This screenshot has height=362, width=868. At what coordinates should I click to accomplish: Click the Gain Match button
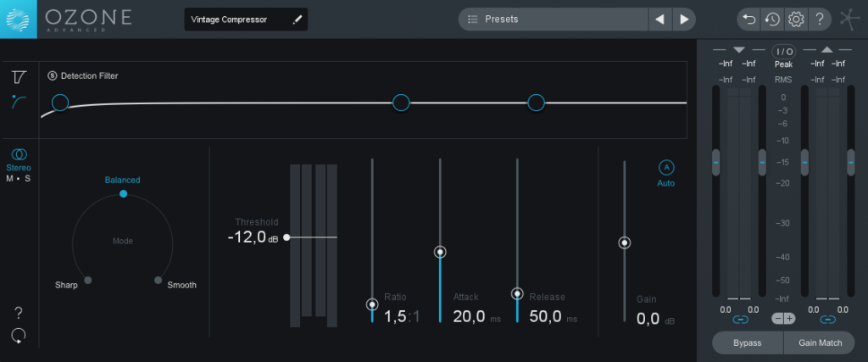point(821,343)
